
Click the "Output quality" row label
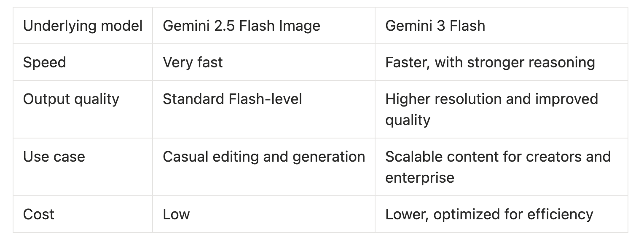click(x=71, y=99)
